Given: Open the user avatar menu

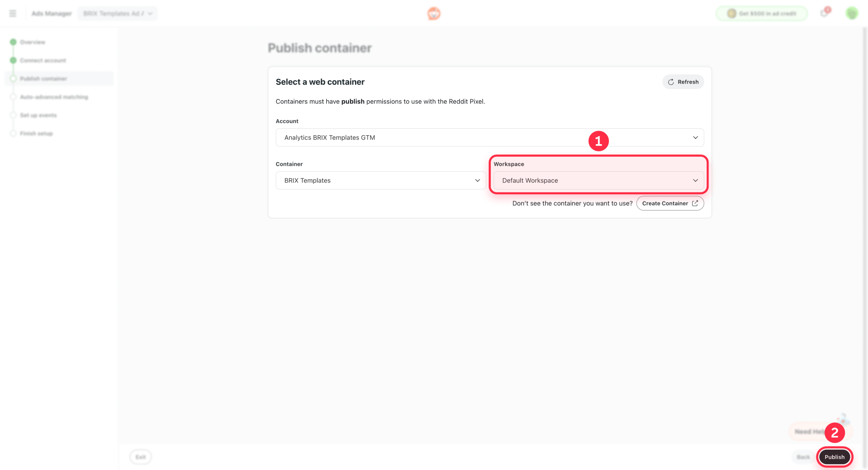Looking at the screenshot, I should 852,14.
